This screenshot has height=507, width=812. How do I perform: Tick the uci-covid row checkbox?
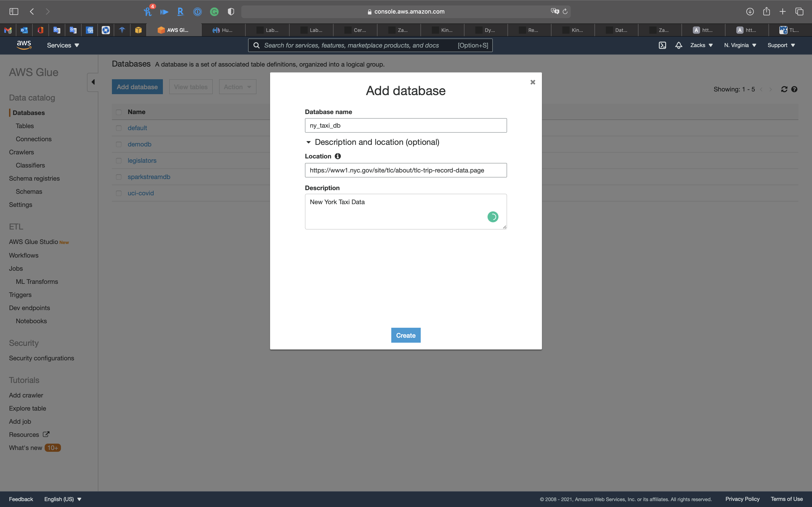pyautogui.click(x=119, y=193)
